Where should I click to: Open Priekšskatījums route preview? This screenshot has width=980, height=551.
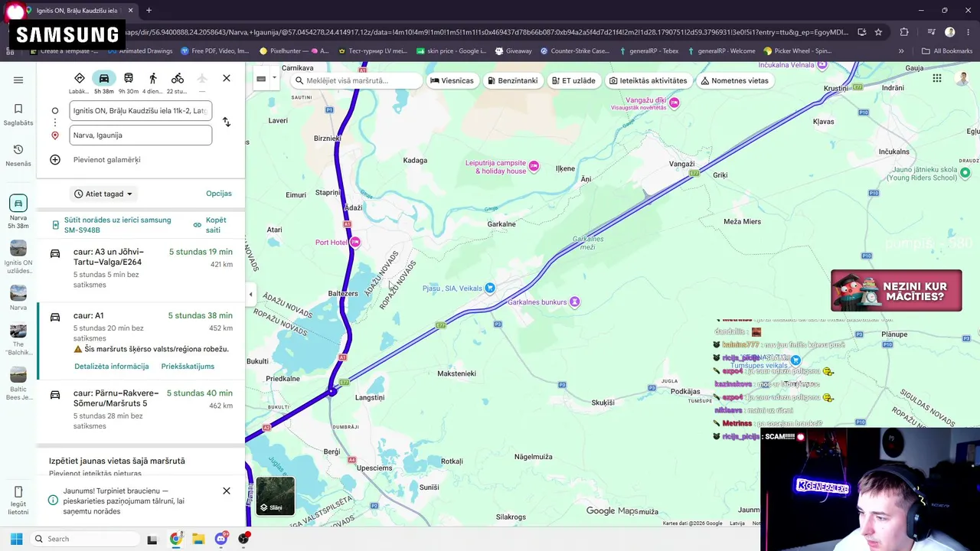(188, 367)
